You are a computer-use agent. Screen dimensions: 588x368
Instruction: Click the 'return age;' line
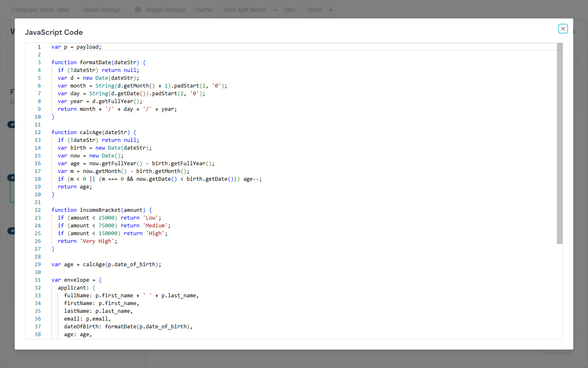[x=75, y=187]
